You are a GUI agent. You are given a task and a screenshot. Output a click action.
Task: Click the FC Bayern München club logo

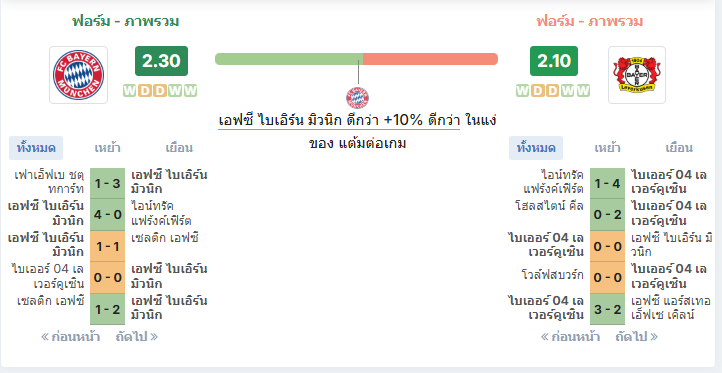[78, 75]
